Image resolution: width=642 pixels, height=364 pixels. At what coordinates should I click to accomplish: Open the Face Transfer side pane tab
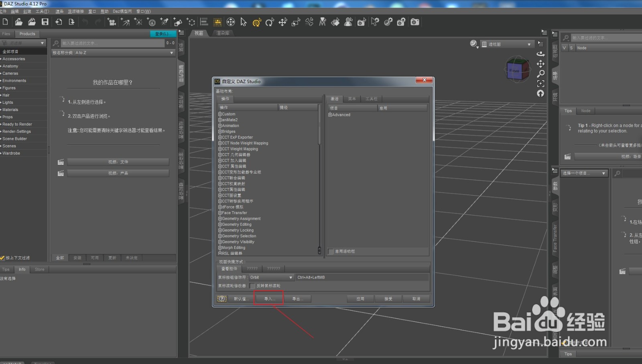coord(555,238)
